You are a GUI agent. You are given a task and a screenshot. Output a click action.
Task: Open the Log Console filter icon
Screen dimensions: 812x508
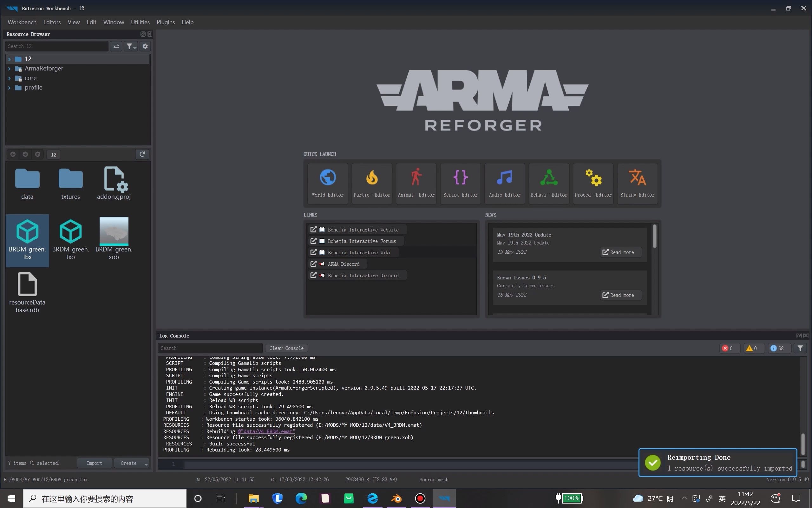800,348
